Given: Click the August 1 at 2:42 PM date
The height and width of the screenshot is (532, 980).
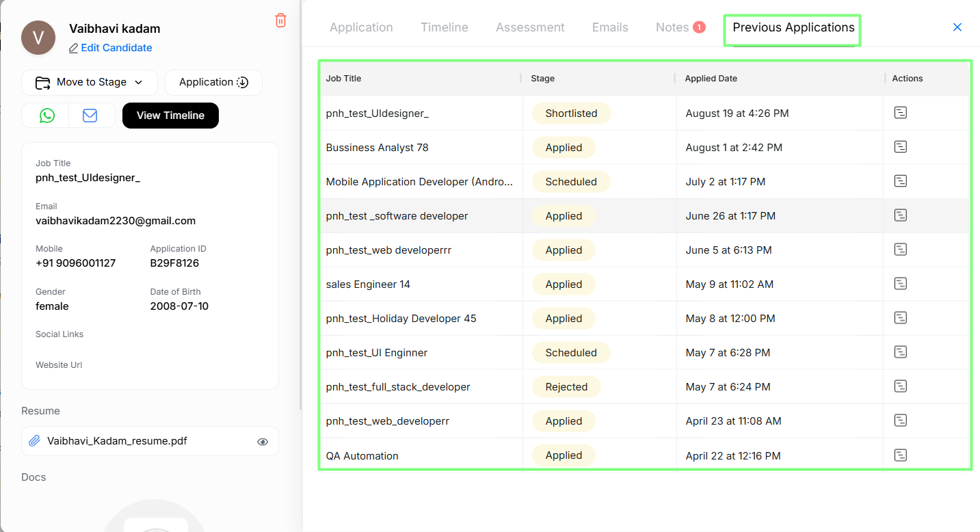Looking at the screenshot, I should pos(734,148).
